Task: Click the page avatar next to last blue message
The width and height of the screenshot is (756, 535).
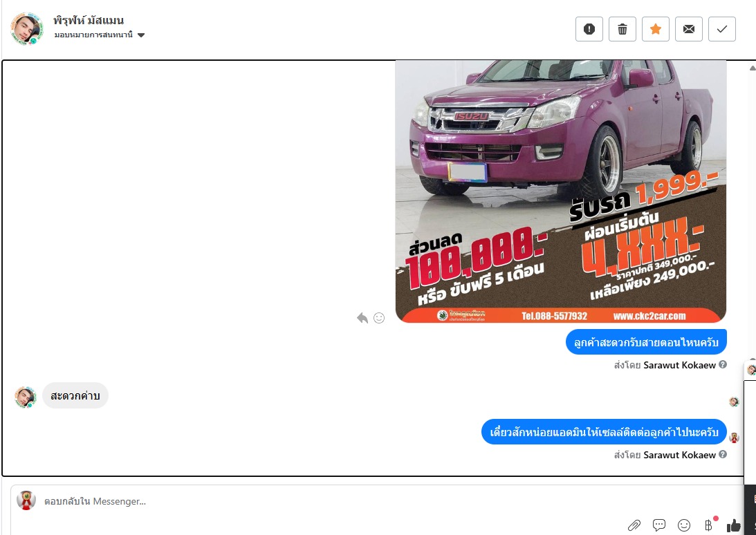Action: click(x=735, y=437)
